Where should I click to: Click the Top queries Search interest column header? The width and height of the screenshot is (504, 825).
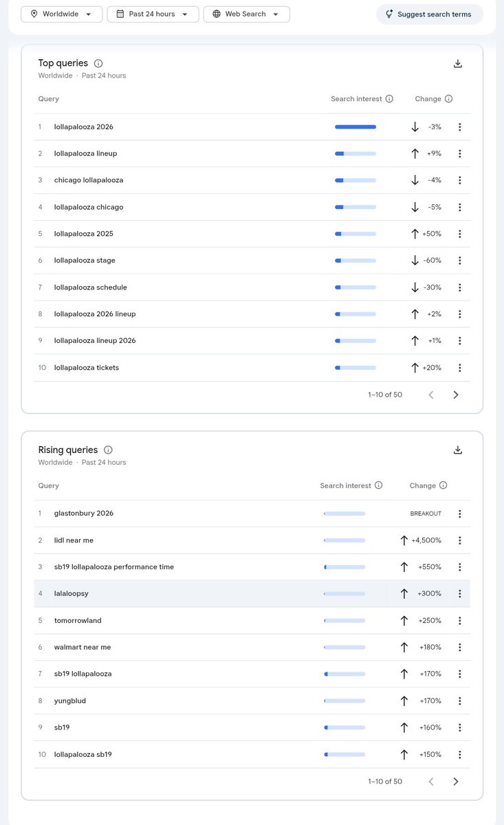click(356, 99)
